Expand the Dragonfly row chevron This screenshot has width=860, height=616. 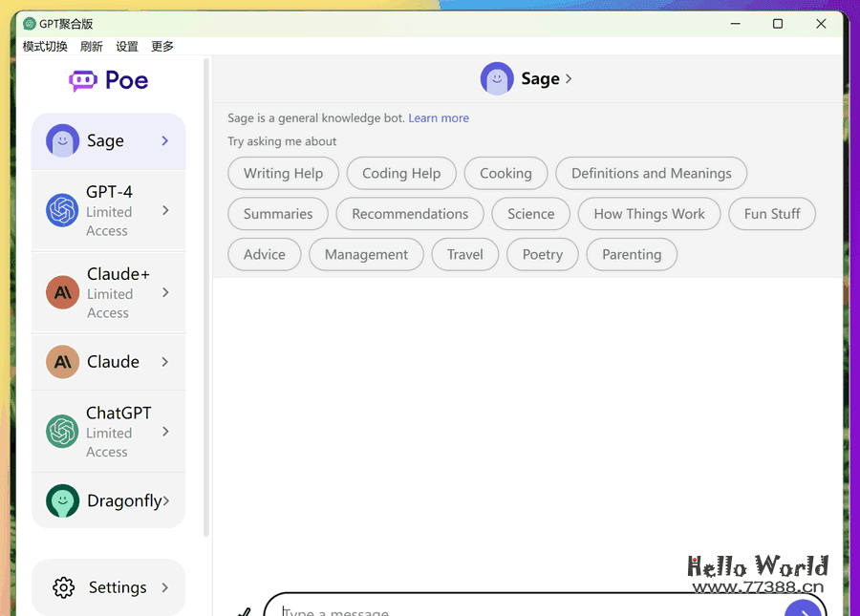(165, 500)
